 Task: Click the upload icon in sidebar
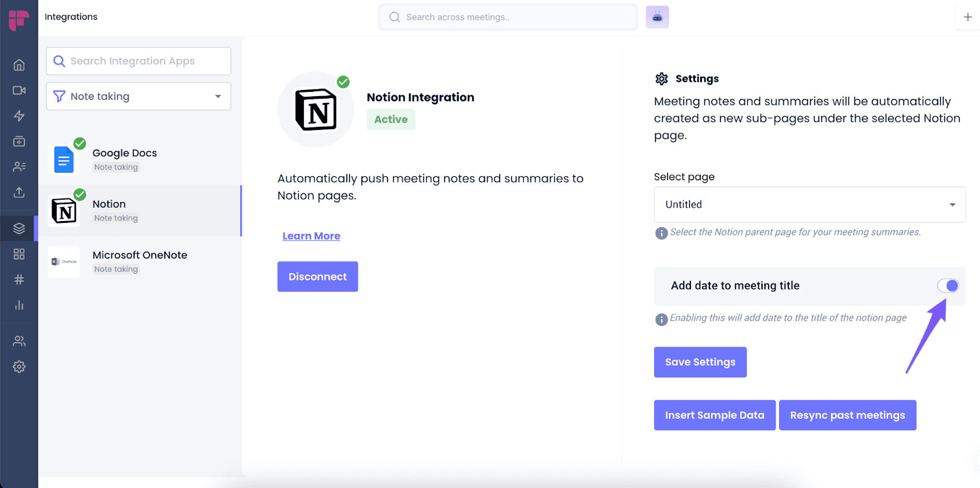[x=19, y=192]
